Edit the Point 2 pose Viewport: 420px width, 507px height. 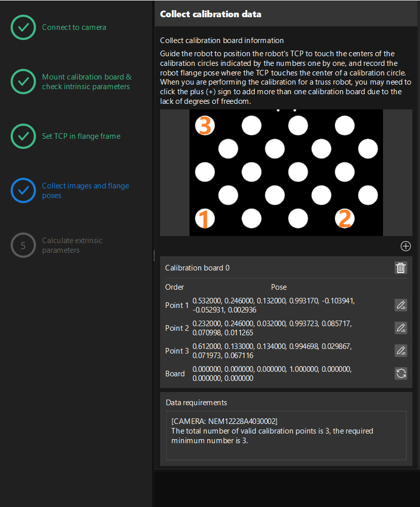coord(401,328)
